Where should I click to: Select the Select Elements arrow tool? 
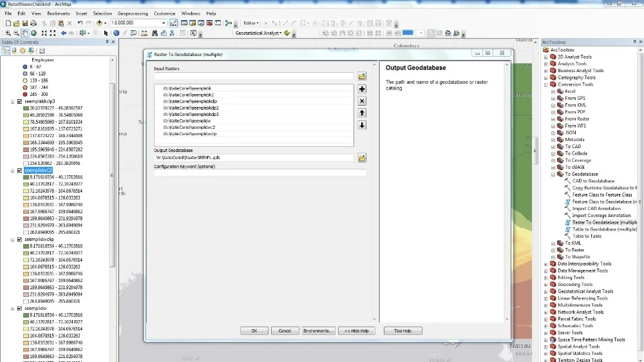pyautogui.click(x=106, y=33)
